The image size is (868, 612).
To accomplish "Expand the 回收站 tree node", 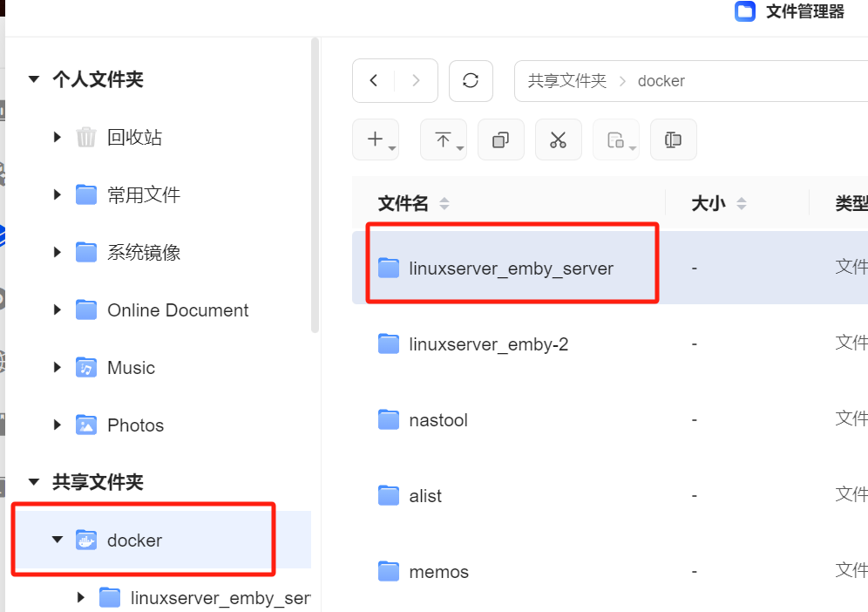I will [x=57, y=137].
